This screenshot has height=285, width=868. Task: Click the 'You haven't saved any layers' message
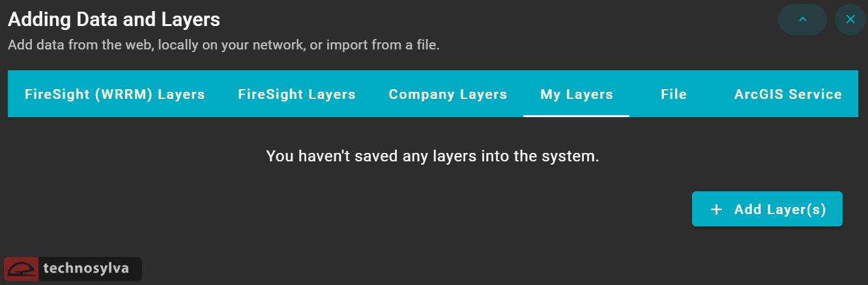click(432, 156)
